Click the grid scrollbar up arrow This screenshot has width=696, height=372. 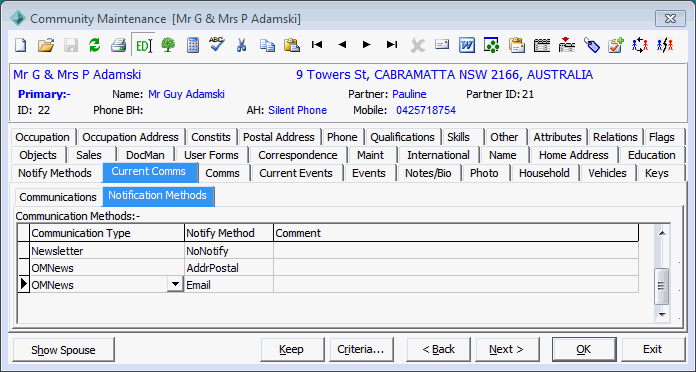pyautogui.click(x=662, y=233)
